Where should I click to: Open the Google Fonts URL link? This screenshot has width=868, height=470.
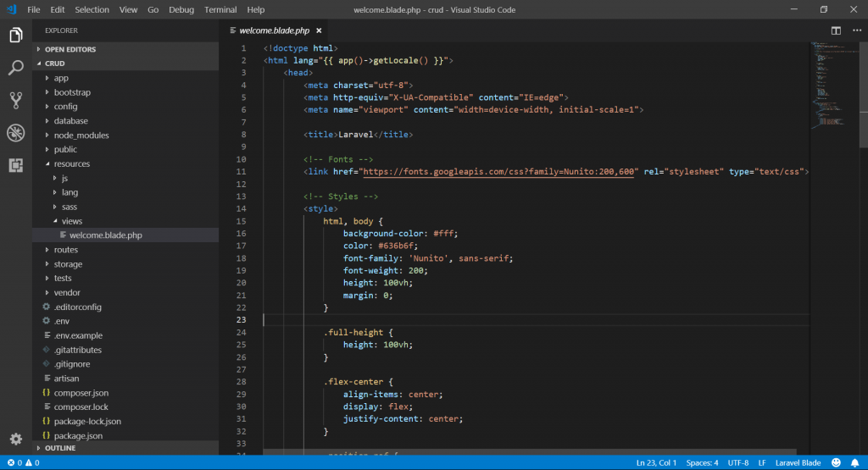[498, 172]
